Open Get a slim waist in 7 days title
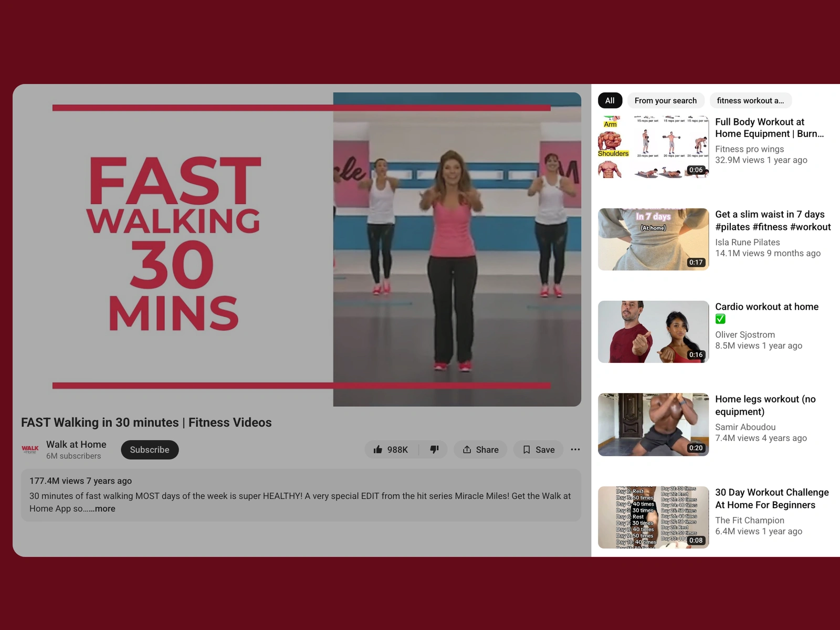This screenshot has width=840, height=630. pos(773,220)
